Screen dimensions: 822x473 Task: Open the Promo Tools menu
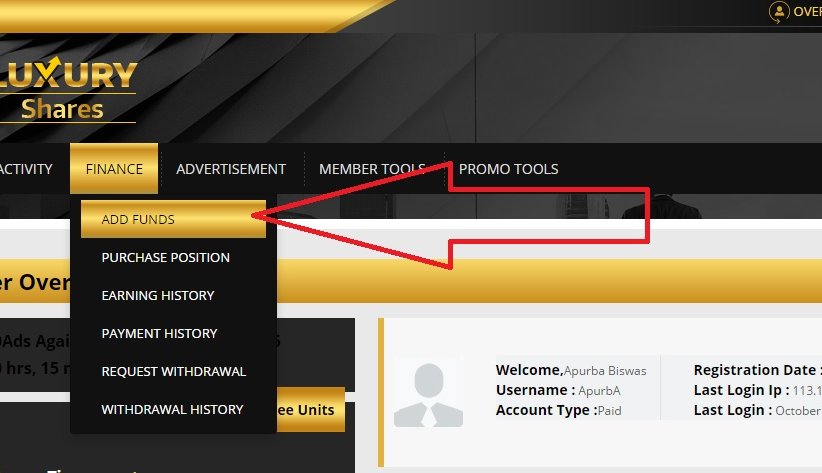pyautogui.click(x=509, y=169)
